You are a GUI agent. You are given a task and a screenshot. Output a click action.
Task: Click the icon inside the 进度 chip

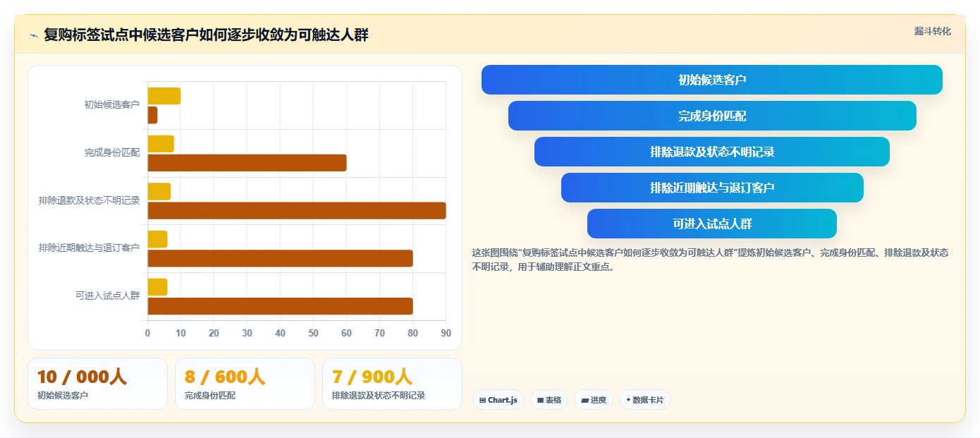[584, 400]
